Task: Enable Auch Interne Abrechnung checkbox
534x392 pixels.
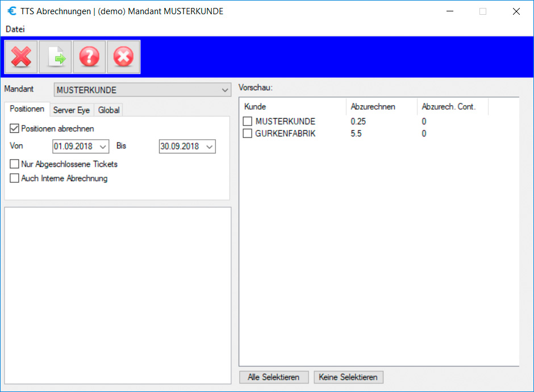Action: pyautogui.click(x=14, y=178)
